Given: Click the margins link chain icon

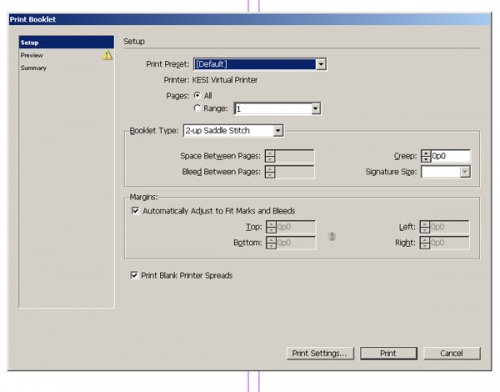Looking at the screenshot, I should [x=331, y=236].
